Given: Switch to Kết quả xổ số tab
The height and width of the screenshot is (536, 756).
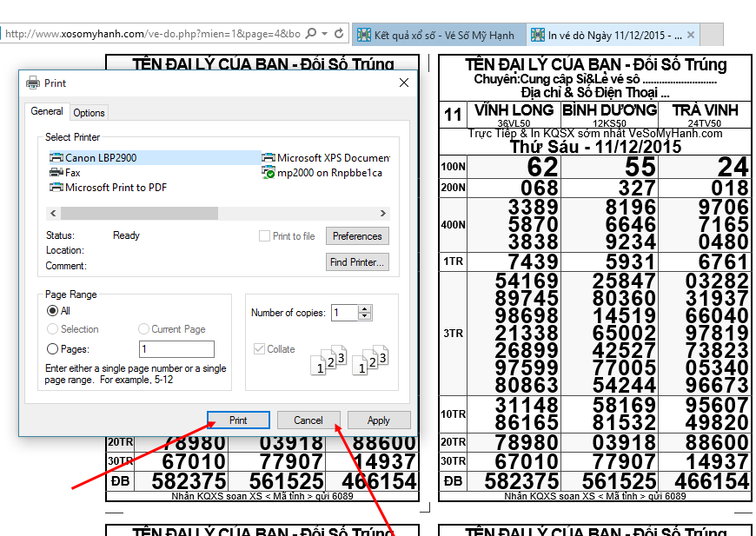Looking at the screenshot, I should [x=439, y=35].
